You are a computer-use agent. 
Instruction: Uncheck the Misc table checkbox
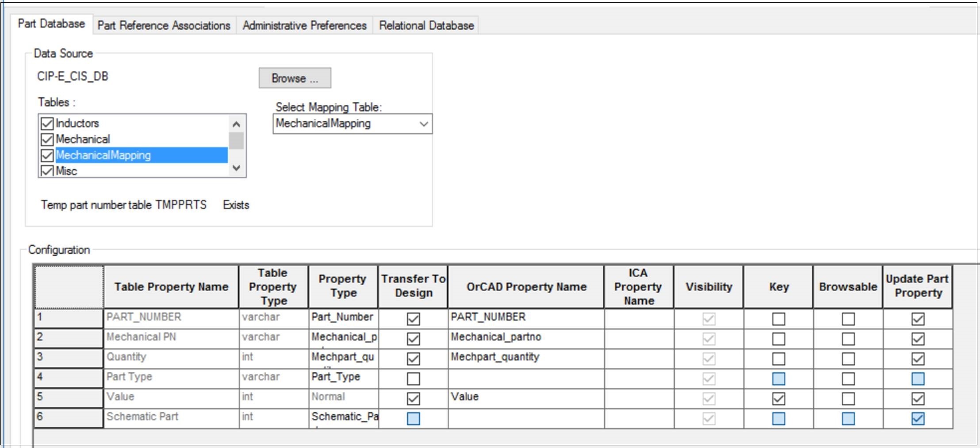(48, 171)
